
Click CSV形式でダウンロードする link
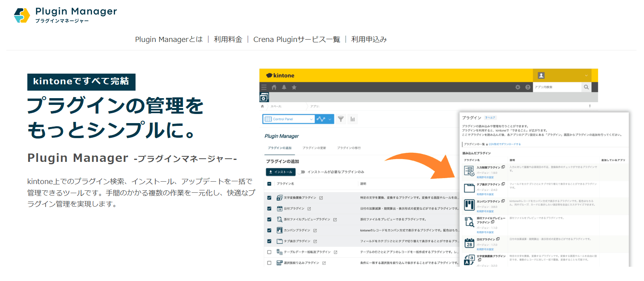click(x=504, y=144)
